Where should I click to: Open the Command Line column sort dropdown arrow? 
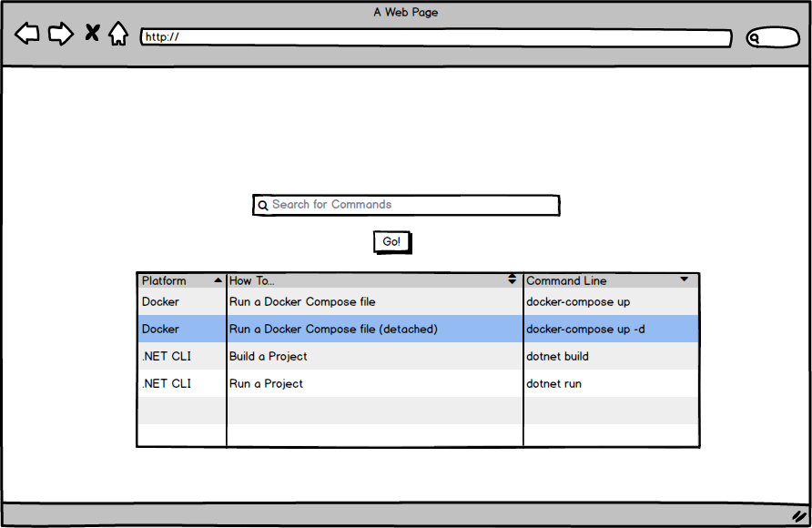click(684, 280)
